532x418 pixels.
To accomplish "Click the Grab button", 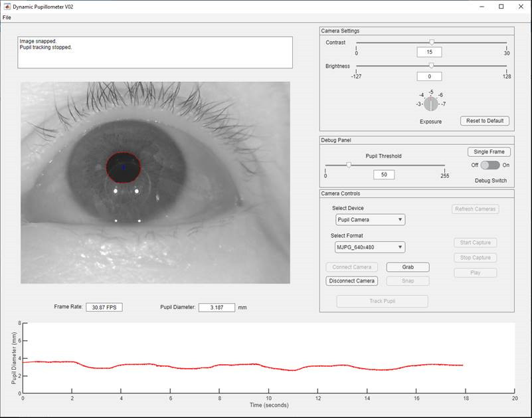I will pyautogui.click(x=408, y=267).
